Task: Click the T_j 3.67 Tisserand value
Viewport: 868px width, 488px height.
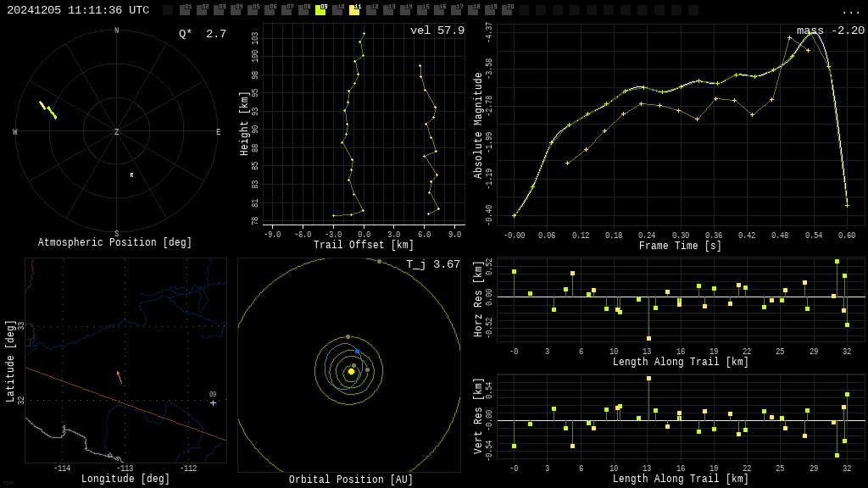Action: (432, 264)
